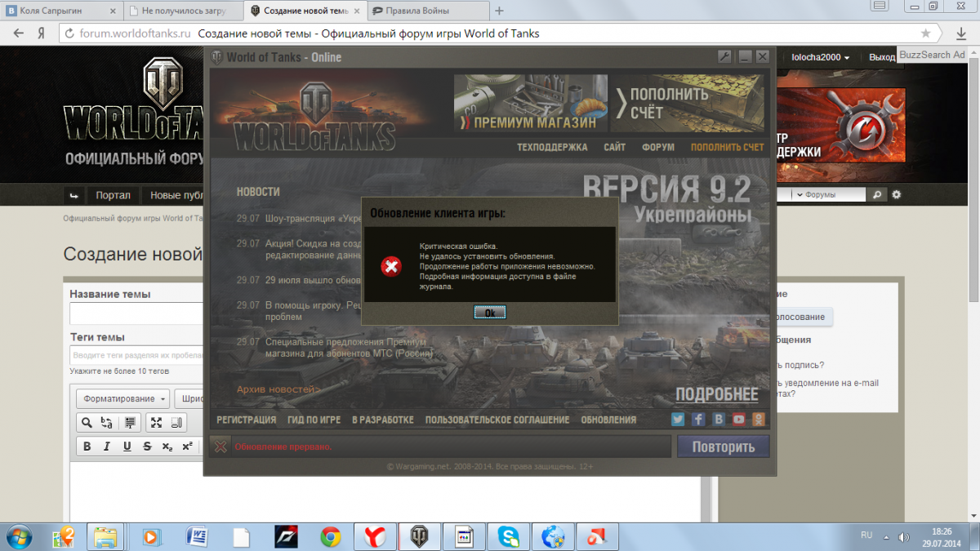Click the address bar with forum.worldoftanks.ru

(x=490, y=33)
